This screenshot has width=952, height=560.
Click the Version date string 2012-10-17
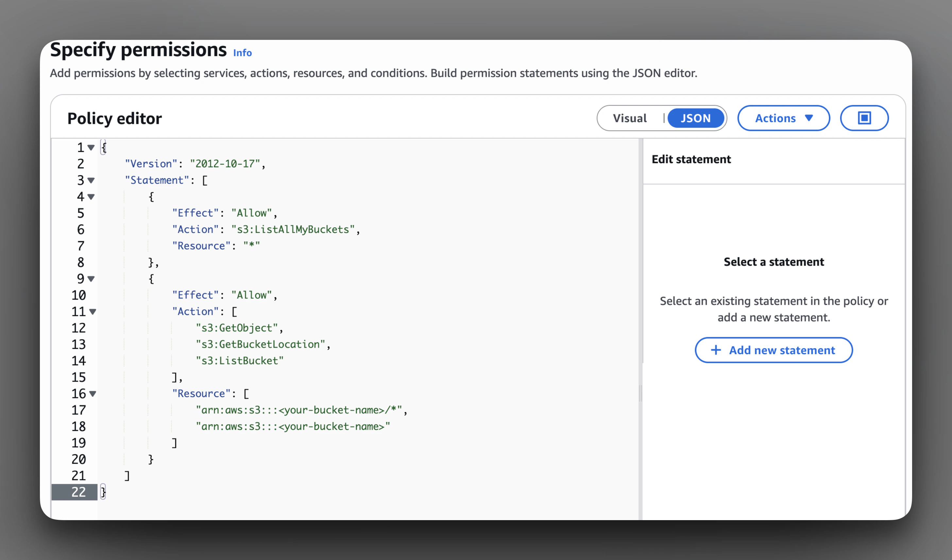tap(225, 163)
